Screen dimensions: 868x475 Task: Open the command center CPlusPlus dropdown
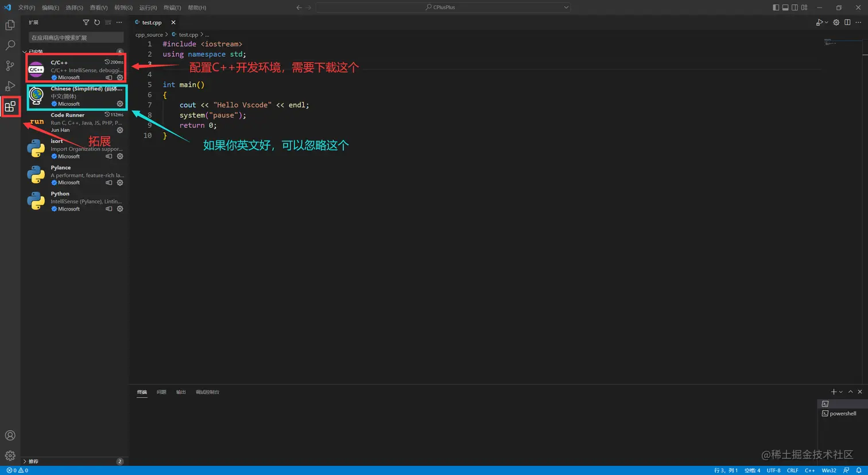coord(566,7)
